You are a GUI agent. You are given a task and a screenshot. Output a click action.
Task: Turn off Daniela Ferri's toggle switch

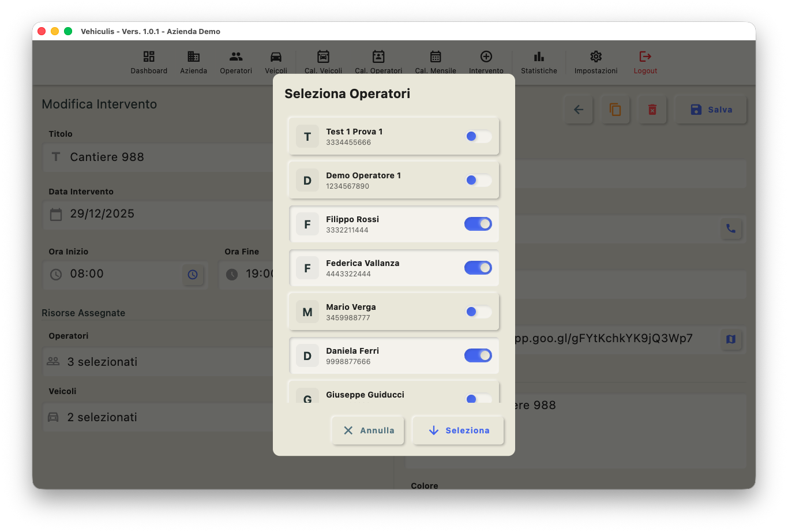478,355
